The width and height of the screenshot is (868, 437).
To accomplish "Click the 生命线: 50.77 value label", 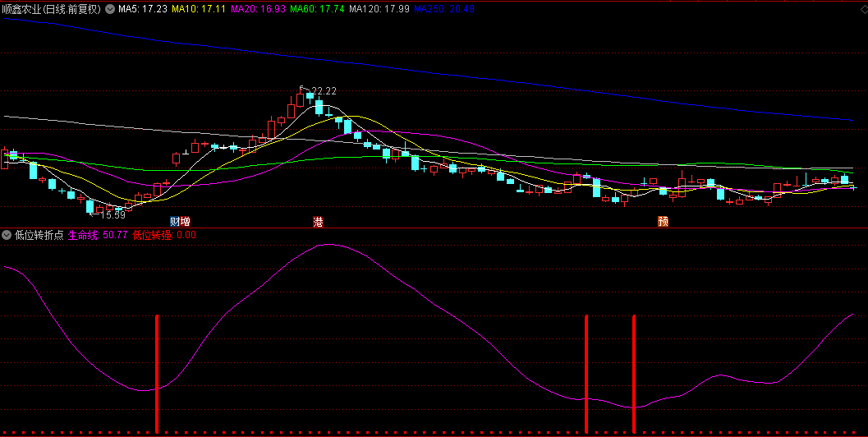I will (98, 235).
